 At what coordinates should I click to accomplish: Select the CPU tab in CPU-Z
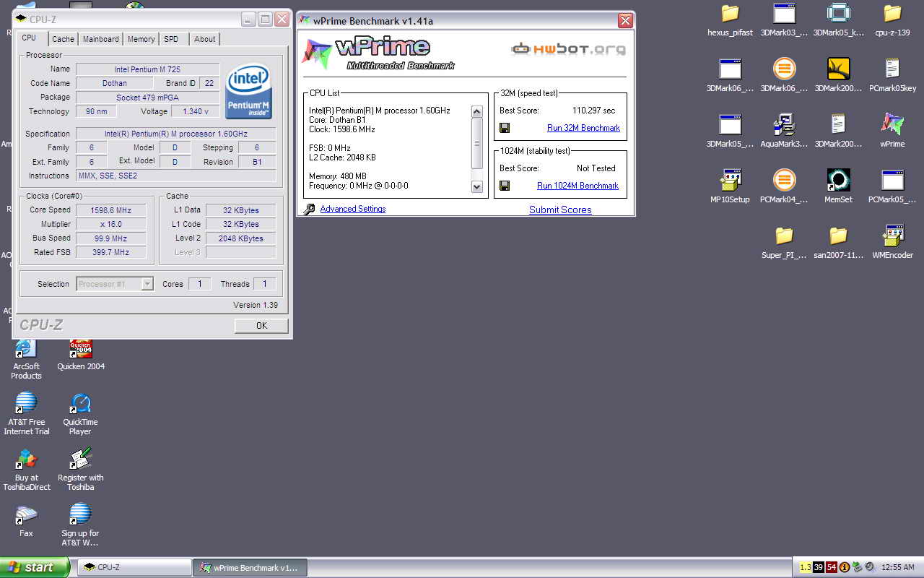pyautogui.click(x=29, y=38)
